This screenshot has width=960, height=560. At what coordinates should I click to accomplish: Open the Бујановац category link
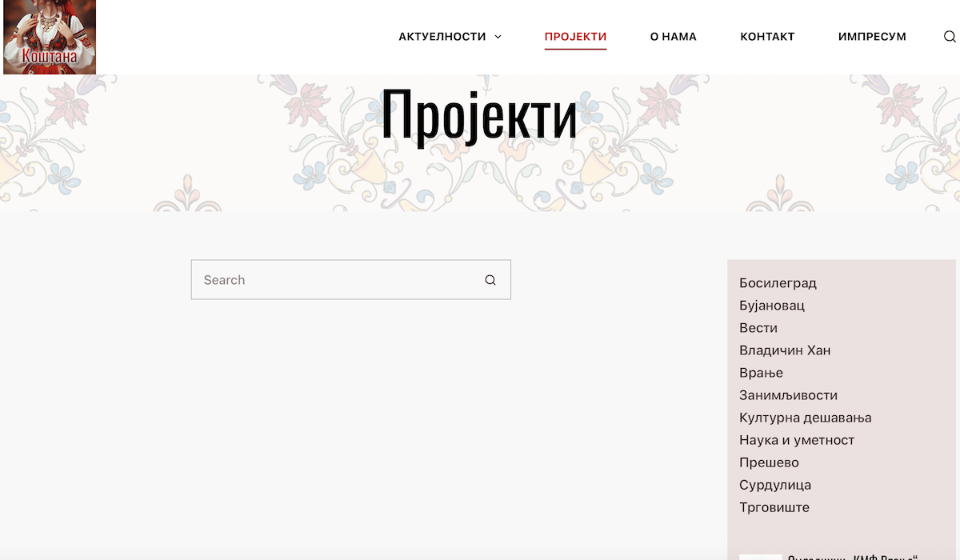click(772, 306)
